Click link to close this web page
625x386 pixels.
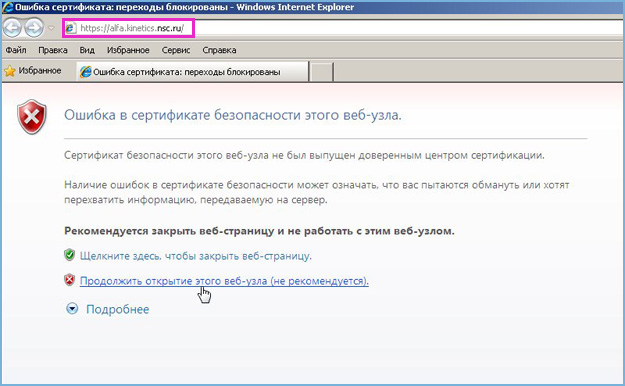coord(196,256)
